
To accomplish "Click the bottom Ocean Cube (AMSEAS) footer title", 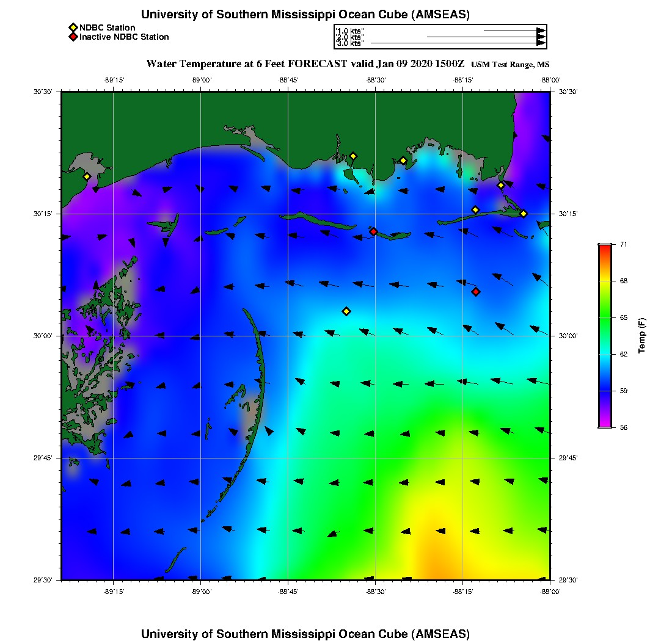I will click(305, 633).
